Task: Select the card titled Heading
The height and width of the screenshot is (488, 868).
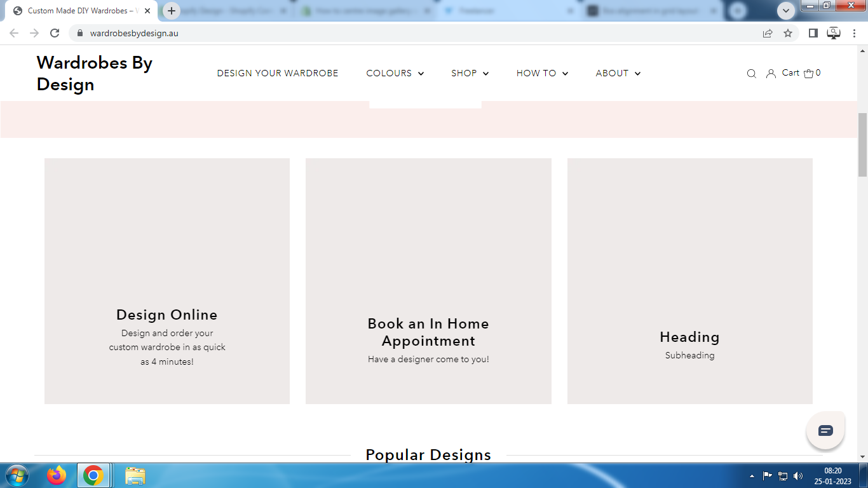Action: [689, 337]
